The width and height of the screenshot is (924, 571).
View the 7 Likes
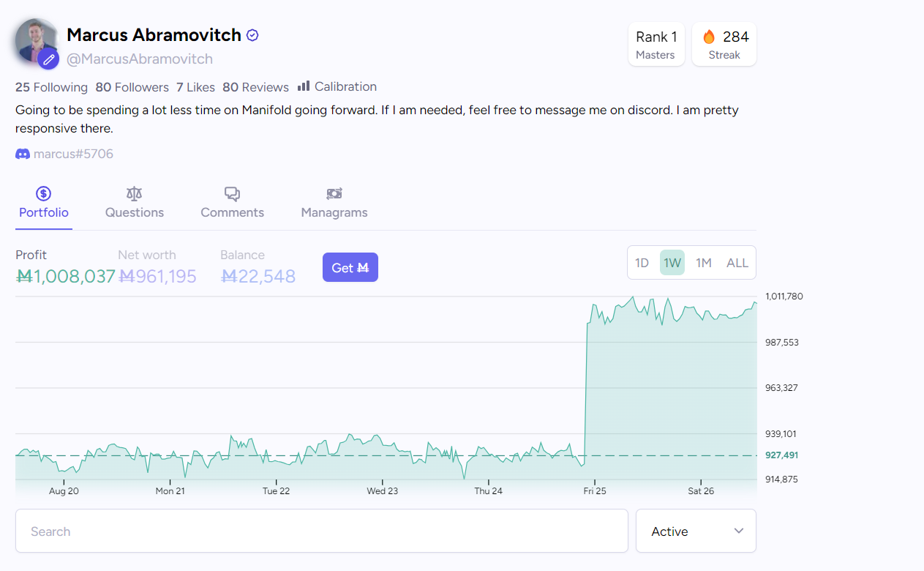point(195,87)
